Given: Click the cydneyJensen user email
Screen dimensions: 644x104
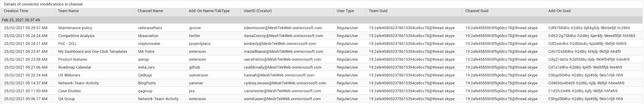Looking at the screenshot, I should 285,83.
